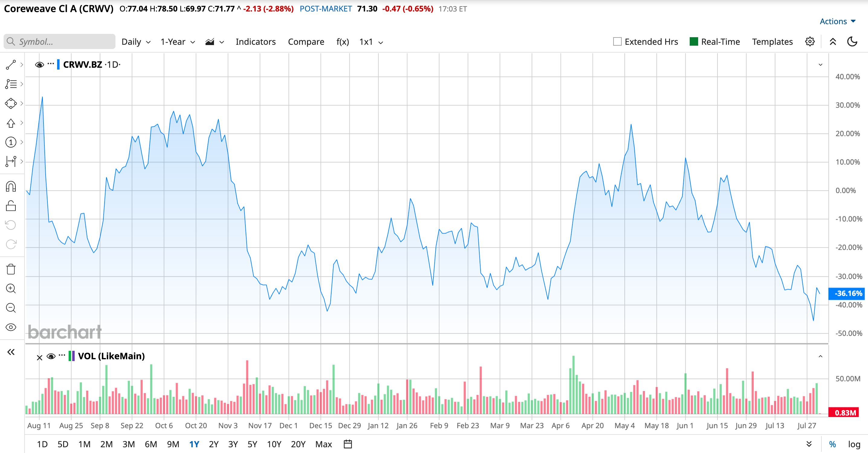Viewport: 868px width, 453px height.
Task: Enable the Extended Hrs checkbox
Action: pos(617,41)
